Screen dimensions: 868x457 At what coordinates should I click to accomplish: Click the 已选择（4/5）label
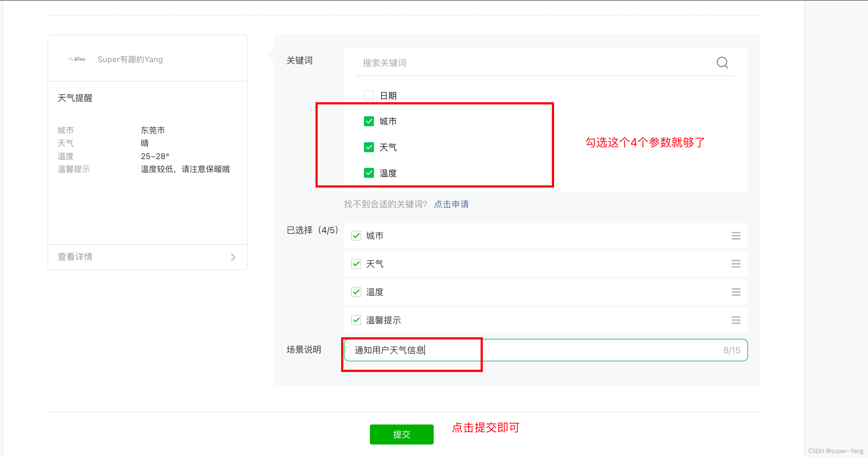click(312, 230)
